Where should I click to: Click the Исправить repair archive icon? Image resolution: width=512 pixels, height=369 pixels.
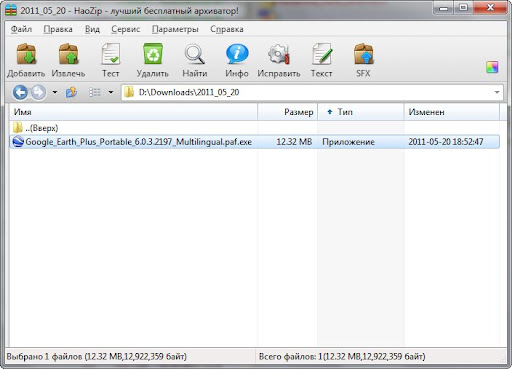click(279, 54)
